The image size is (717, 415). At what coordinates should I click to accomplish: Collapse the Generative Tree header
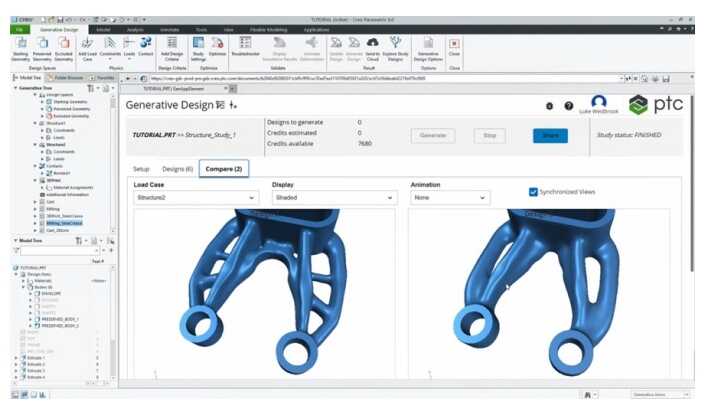[16, 88]
